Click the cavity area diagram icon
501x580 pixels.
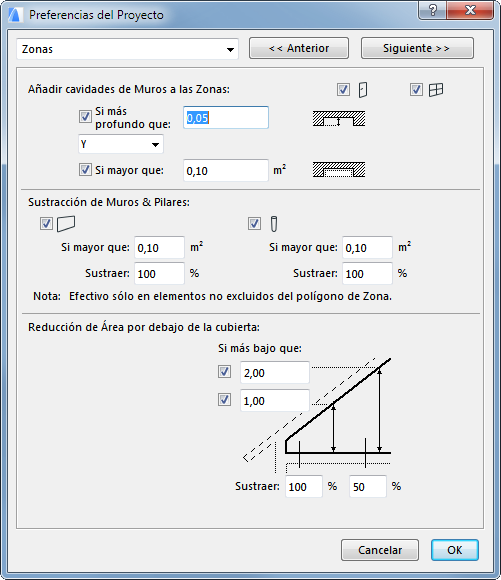339,170
